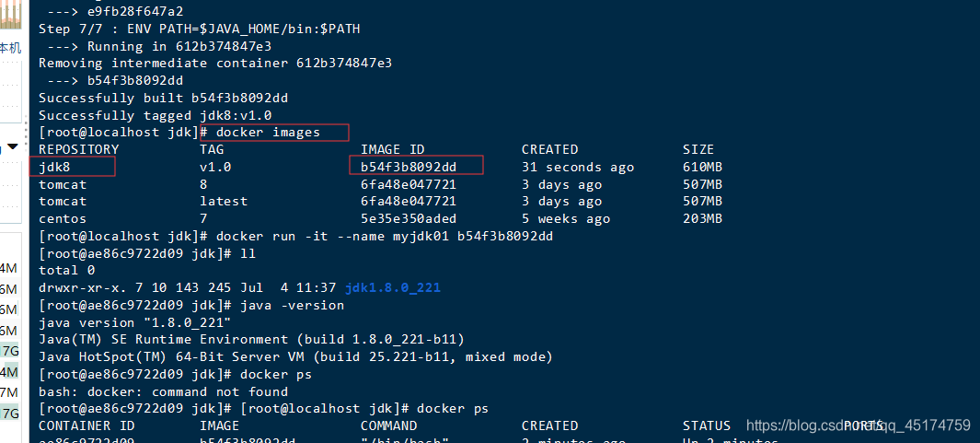
Task: Click the 'Running in 612b374847e3' line
Action: tap(179, 46)
